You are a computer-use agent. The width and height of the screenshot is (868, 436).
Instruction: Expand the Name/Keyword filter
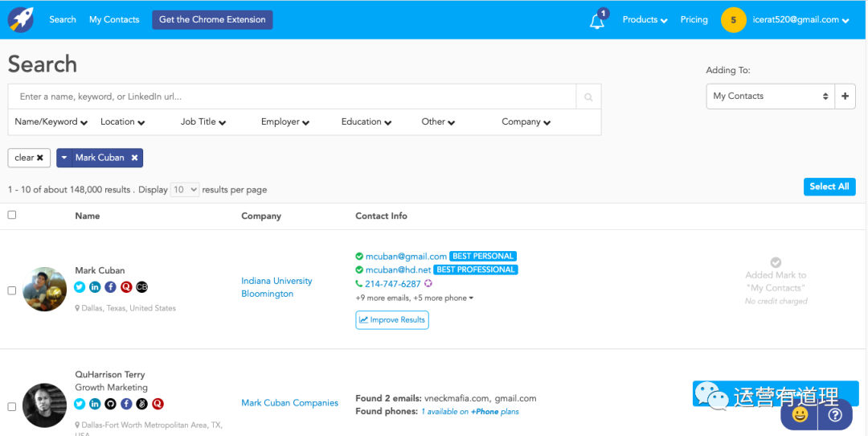click(51, 122)
